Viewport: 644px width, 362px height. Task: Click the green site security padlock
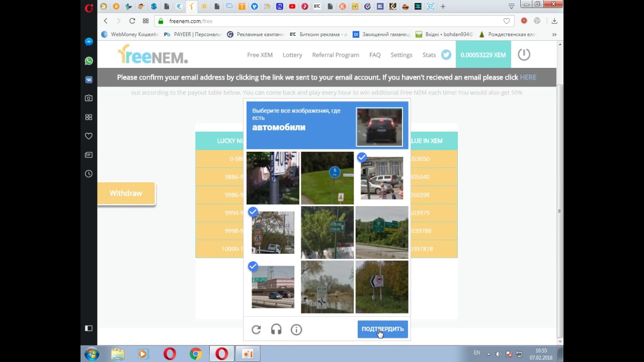point(161,21)
